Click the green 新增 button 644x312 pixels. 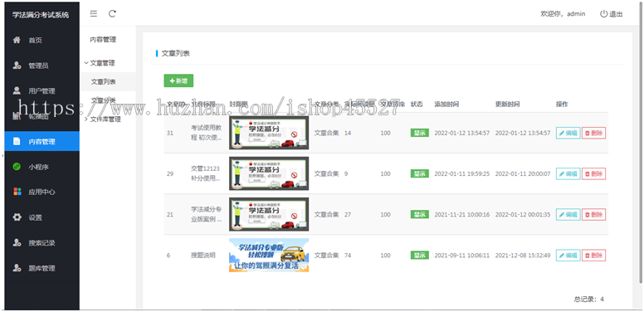[178, 80]
